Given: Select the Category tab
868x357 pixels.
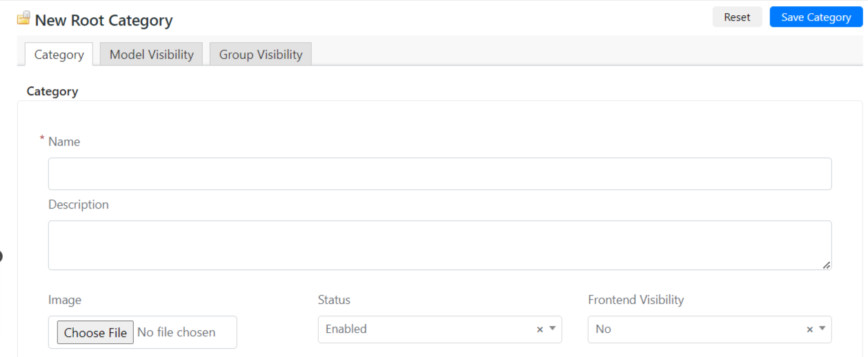Looking at the screenshot, I should 59,55.
